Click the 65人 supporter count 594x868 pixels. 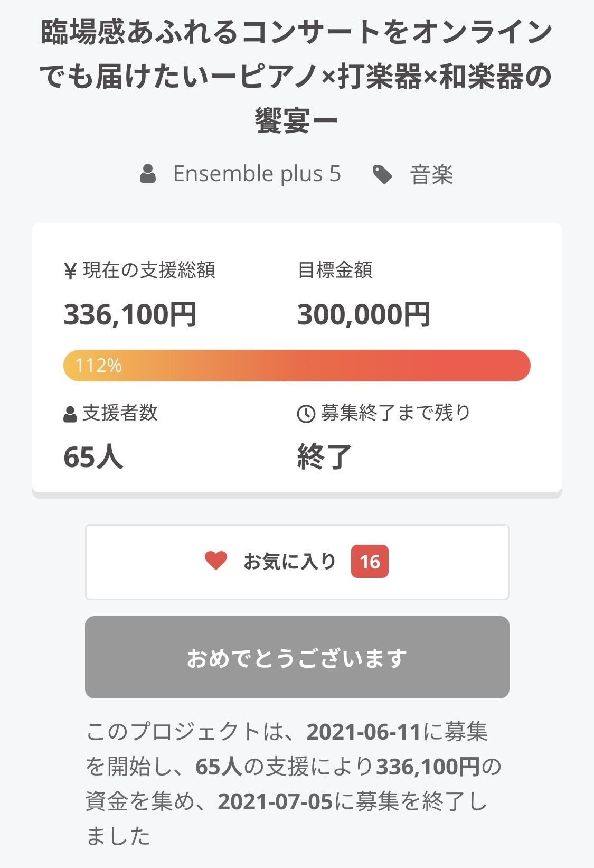coord(93,457)
